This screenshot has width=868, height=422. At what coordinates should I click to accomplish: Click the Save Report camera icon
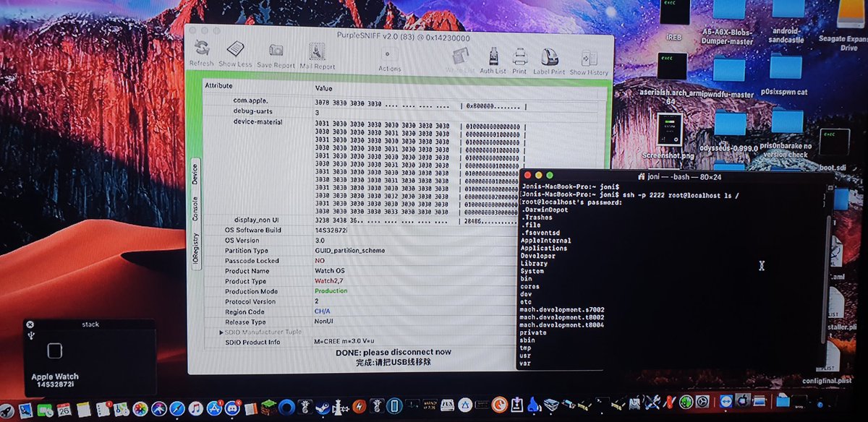pos(276,49)
